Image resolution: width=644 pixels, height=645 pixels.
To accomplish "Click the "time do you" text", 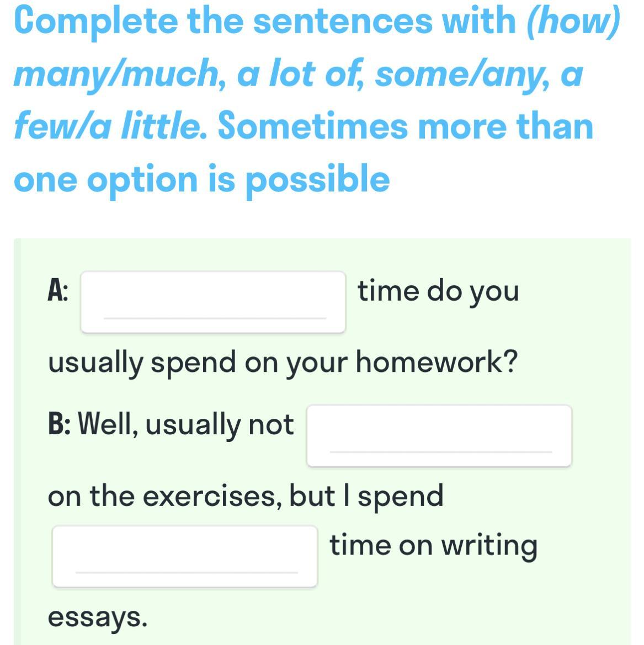I will coord(438,291).
